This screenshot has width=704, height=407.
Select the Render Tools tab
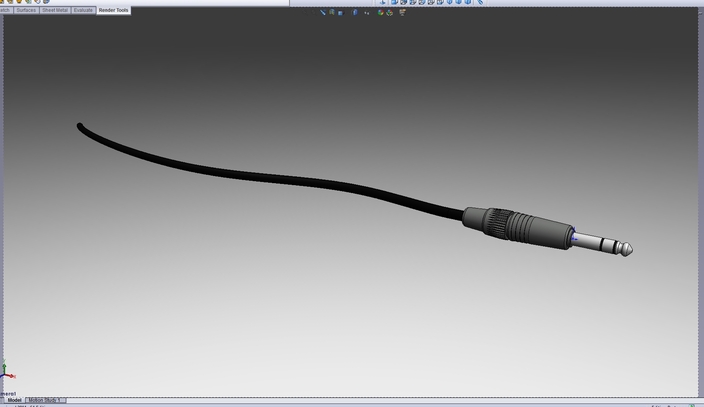coord(114,10)
